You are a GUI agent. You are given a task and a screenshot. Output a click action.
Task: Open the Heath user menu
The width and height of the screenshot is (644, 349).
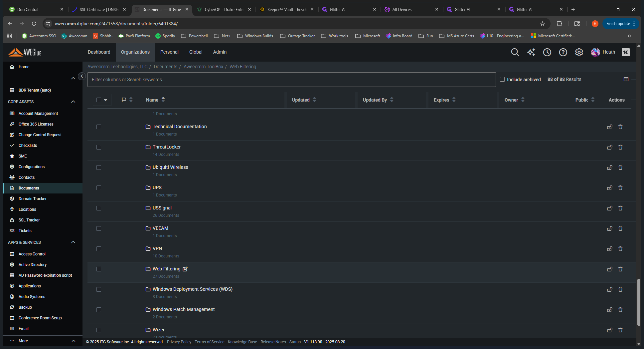(603, 52)
